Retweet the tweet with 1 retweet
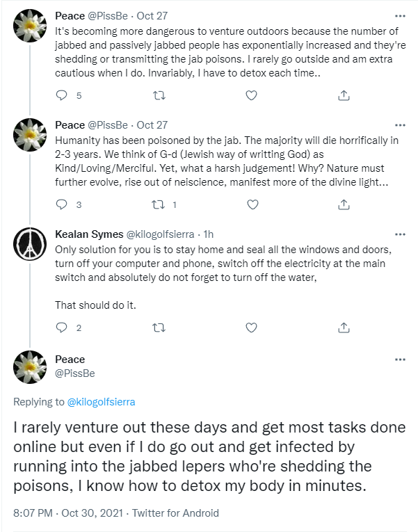The height and width of the screenshot is (532, 418). 158,204
